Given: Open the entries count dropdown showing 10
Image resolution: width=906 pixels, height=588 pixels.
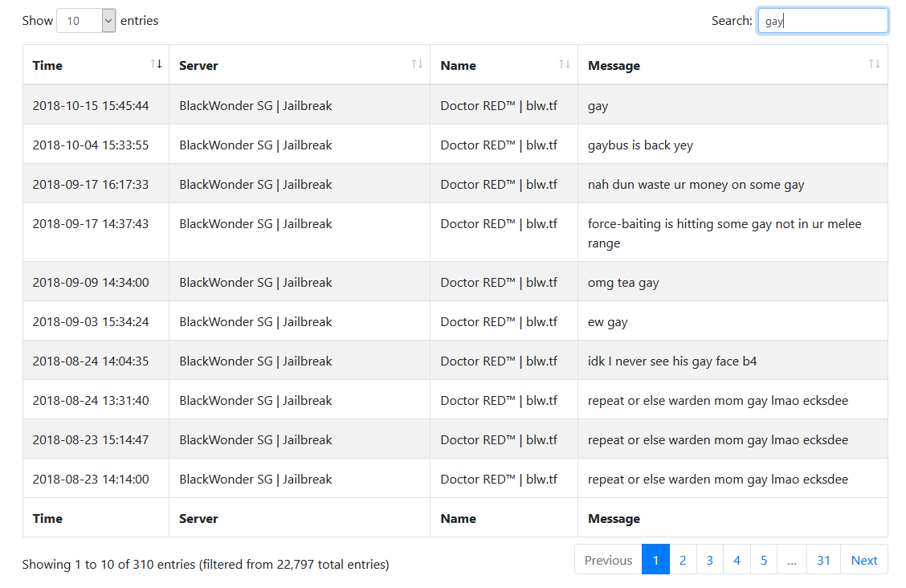Looking at the screenshot, I should (86, 21).
